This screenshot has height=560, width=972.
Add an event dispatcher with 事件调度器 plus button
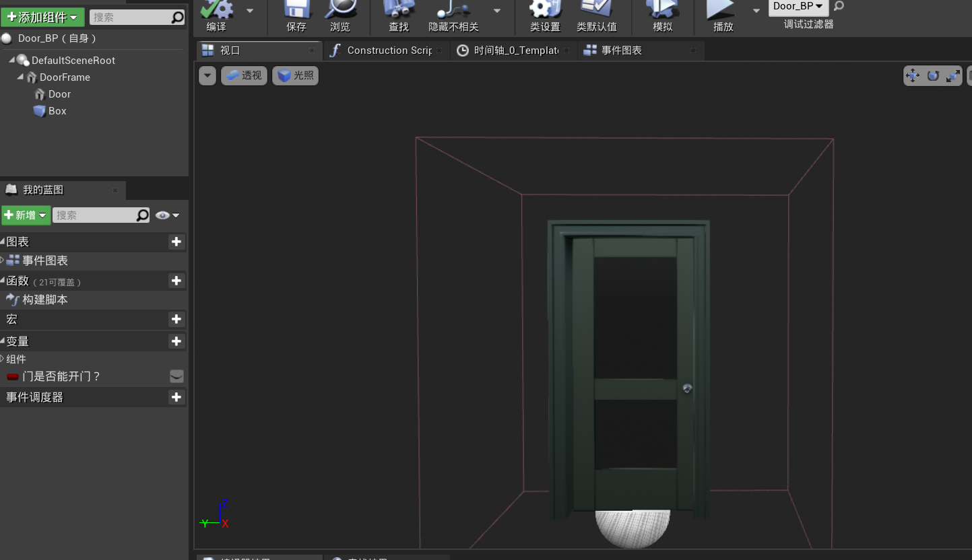pyautogui.click(x=176, y=397)
